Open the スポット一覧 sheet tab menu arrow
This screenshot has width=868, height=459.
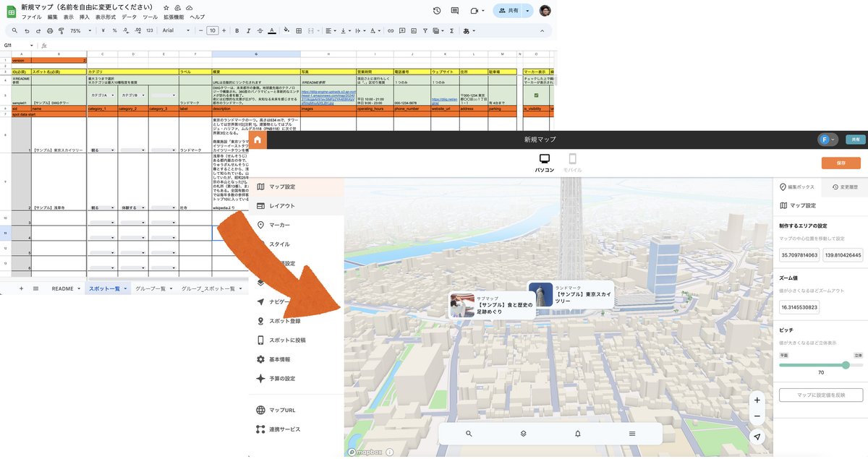(126, 288)
